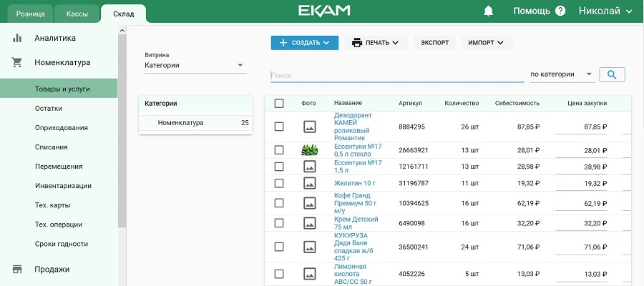644x286 pixels.
Task: Expand the Печать dropdown
Action: 376,43
